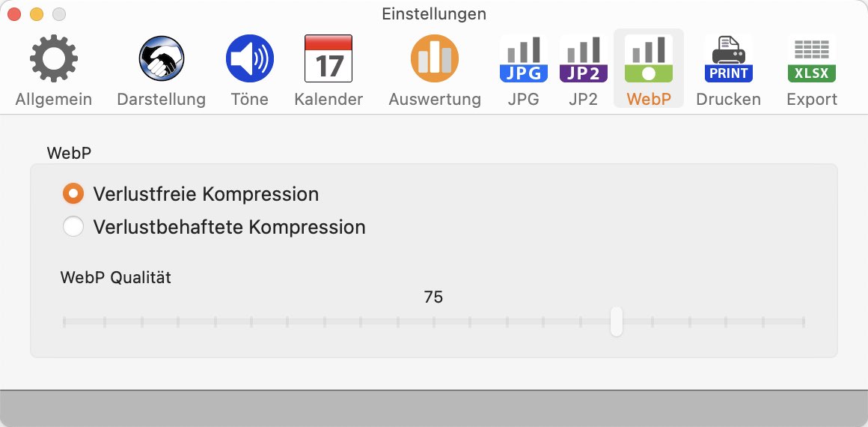Set quality slider to leftmost tick
This screenshot has width=868, height=427.
pyautogui.click(x=64, y=321)
